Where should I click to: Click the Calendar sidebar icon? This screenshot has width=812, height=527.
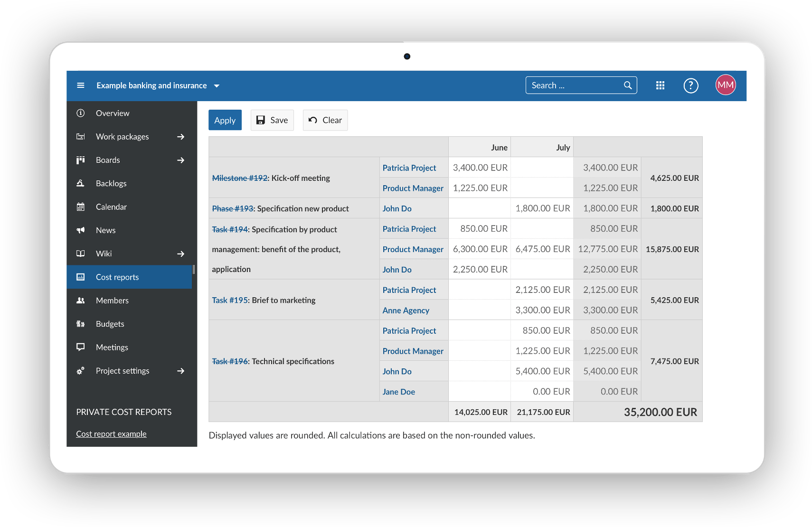tap(81, 207)
